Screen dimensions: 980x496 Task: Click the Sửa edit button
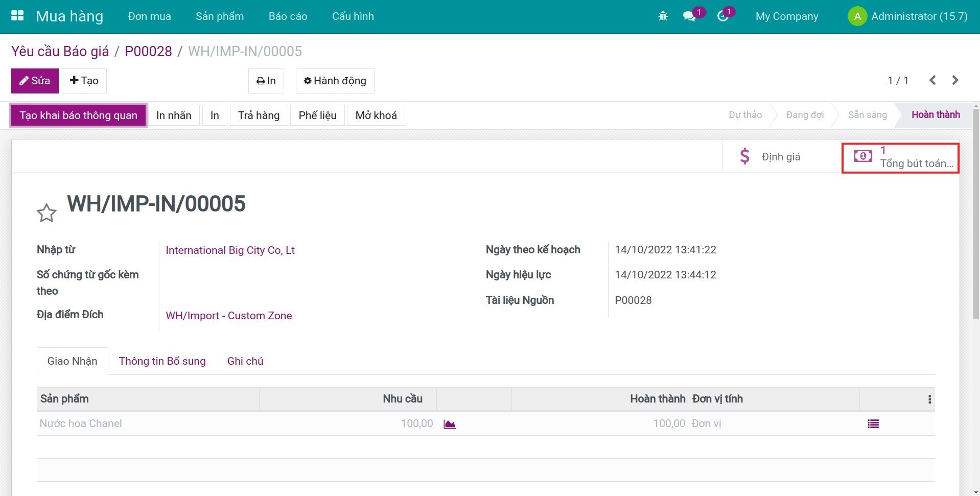[35, 81]
